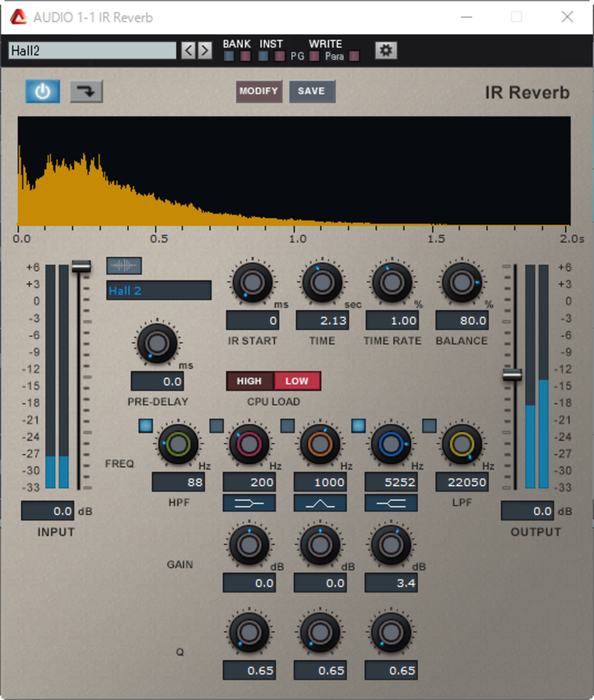
Task: Click the bypass routing arrow button
Action: [x=86, y=91]
